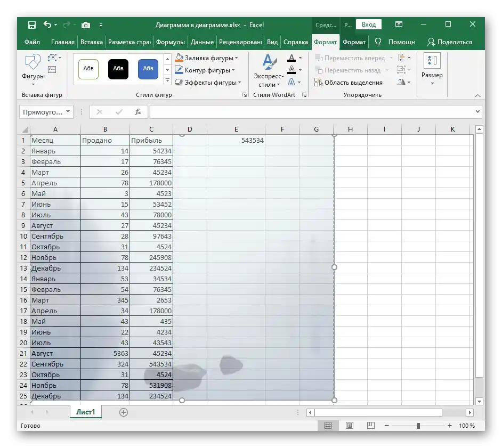502x448 pixels.
Task: Click inside the formula bar
Action: pos(312,112)
